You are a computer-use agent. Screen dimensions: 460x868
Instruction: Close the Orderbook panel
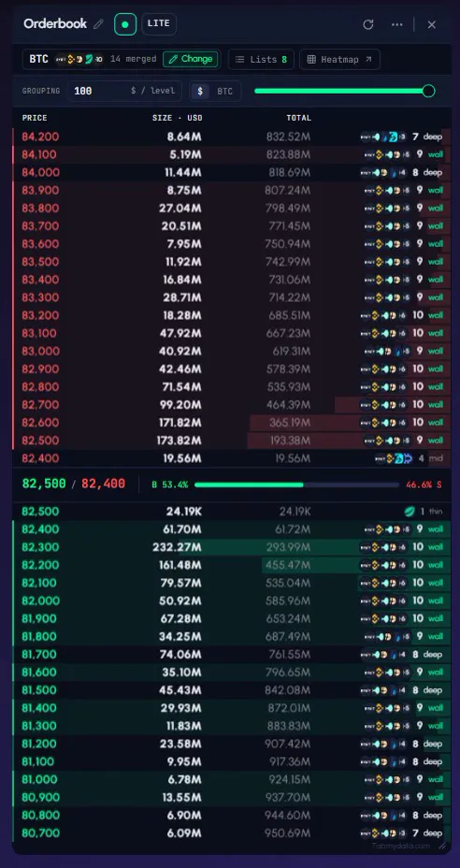(432, 24)
